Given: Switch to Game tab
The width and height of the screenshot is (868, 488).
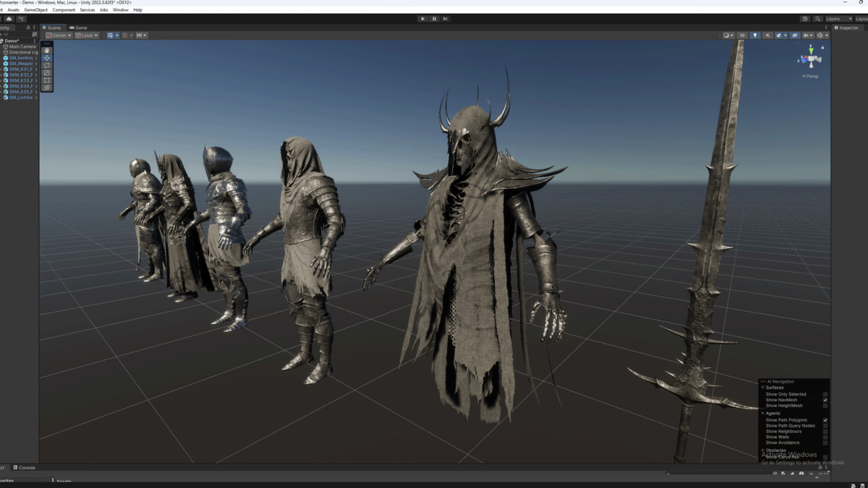Looking at the screenshot, I should pos(78,27).
